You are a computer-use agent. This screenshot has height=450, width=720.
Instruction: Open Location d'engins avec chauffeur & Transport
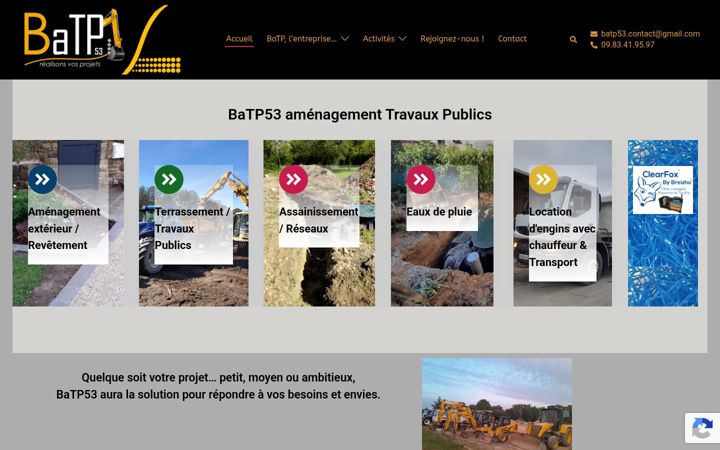(x=562, y=237)
